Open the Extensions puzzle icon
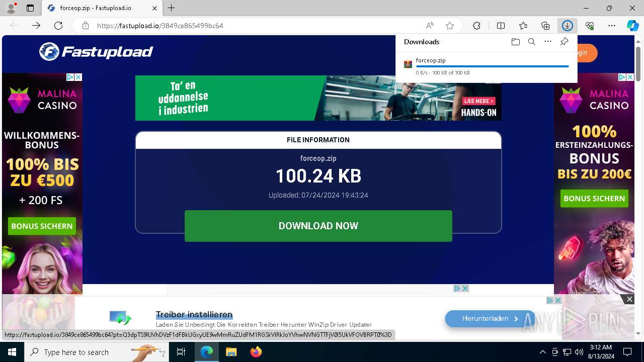Image resolution: width=644 pixels, height=362 pixels. tap(477, 26)
